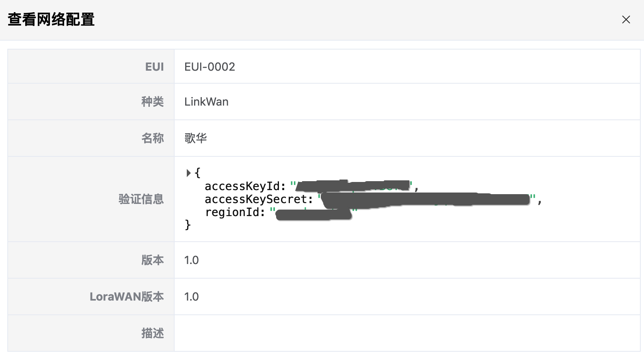Click the 描述 row label
The width and height of the screenshot is (644, 355).
pyautogui.click(x=153, y=333)
